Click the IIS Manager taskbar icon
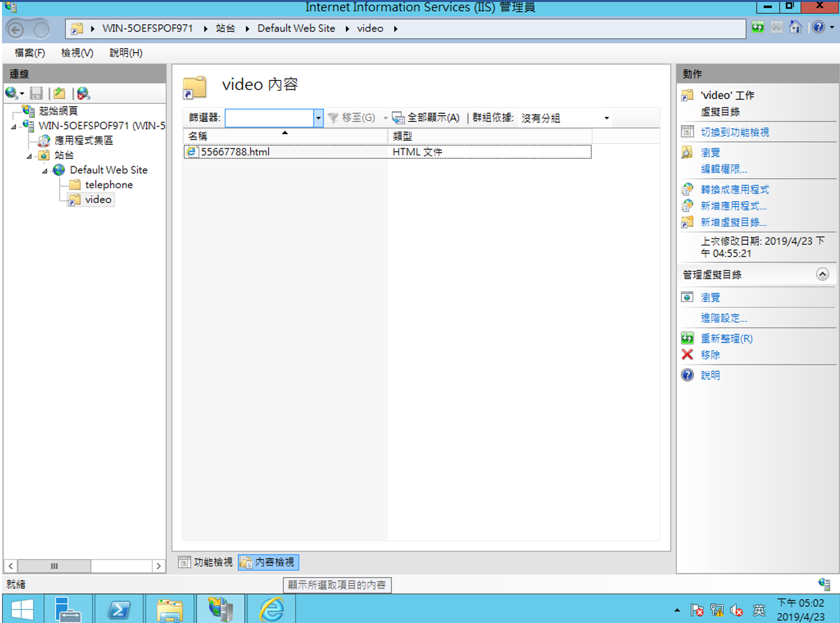The width and height of the screenshot is (840, 623). 220,609
